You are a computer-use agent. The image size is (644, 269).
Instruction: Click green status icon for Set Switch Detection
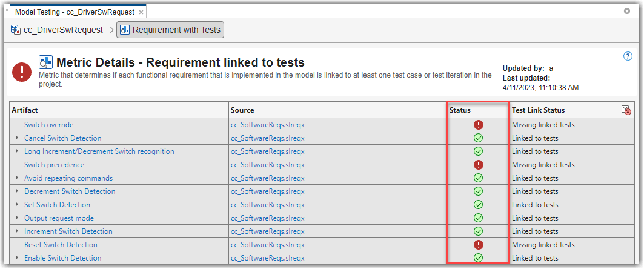coord(478,205)
